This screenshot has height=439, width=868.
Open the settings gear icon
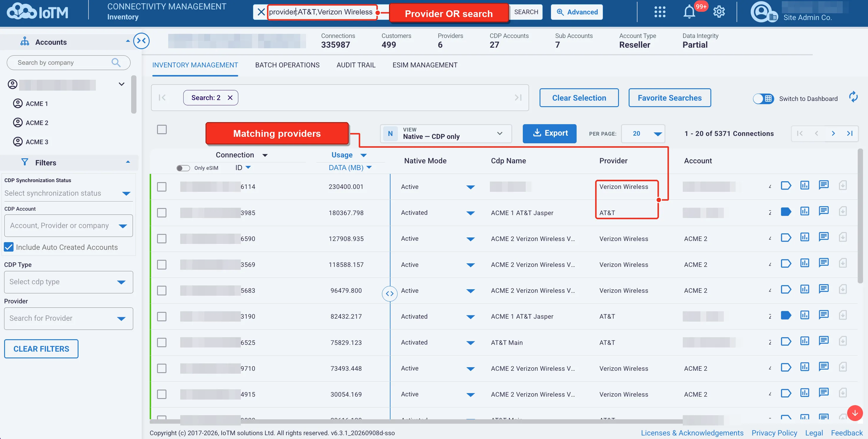coord(719,12)
